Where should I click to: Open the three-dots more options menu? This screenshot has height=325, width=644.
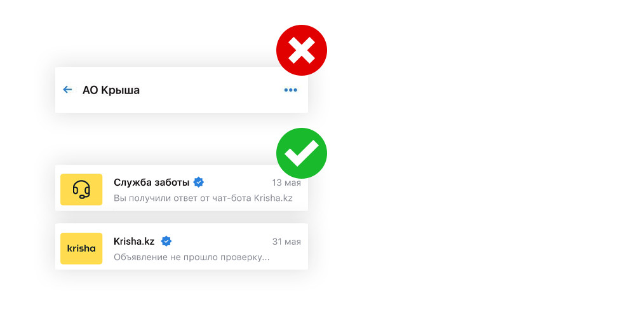[x=290, y=90]
